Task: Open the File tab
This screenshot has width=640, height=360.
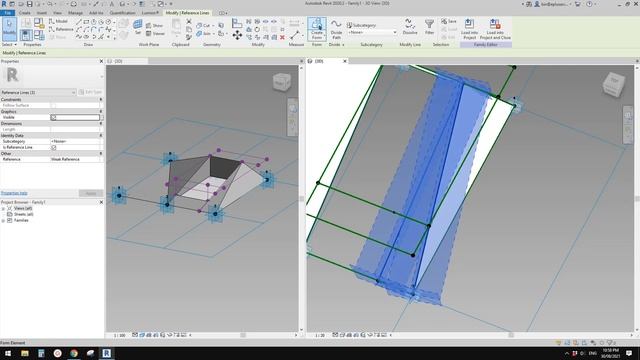Action: point(7,13)
